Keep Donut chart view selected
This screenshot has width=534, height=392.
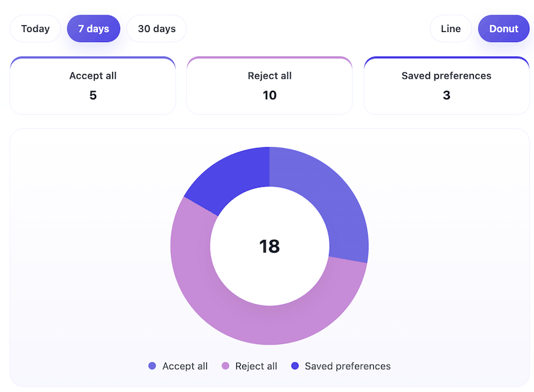(x=504, y=29)
